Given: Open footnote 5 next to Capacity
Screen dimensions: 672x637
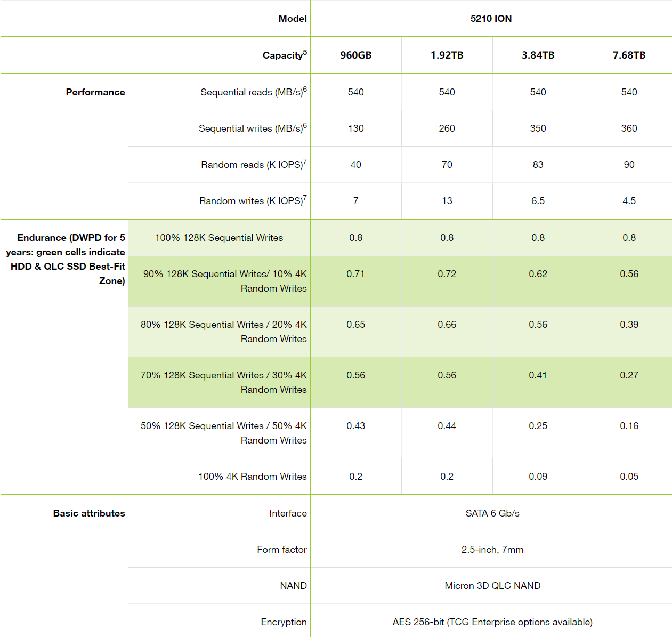Looking at the screenshot, I should tap(305, 52).
